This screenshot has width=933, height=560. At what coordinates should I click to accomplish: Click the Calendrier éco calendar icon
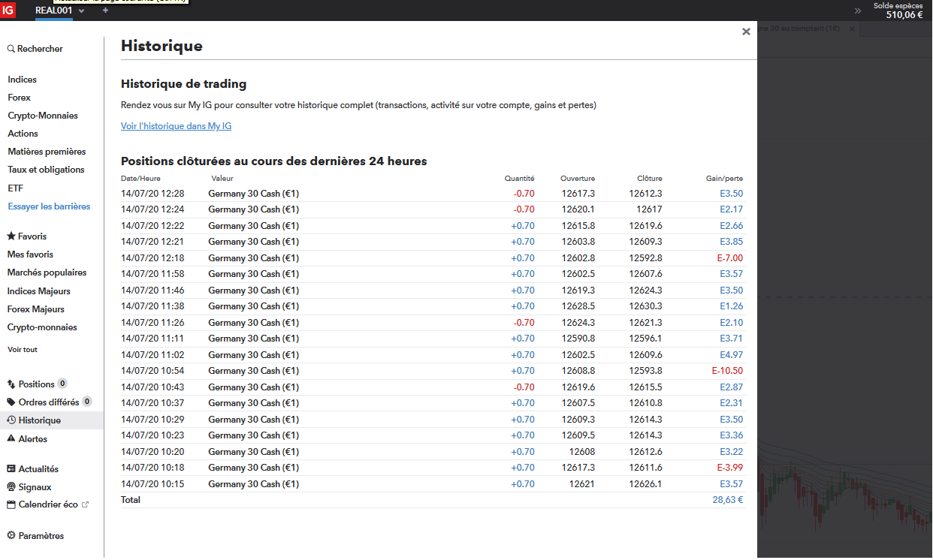tap(11, 505)
